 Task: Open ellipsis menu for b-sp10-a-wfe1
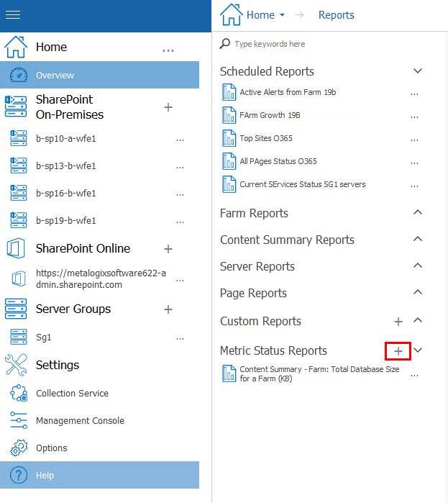[180, 140]
